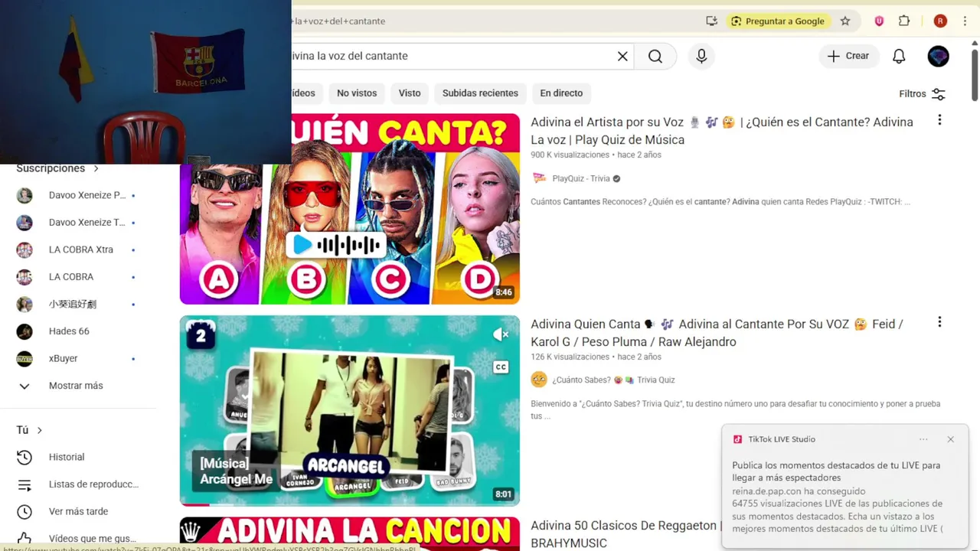Open YouTube notifications bell

pyautogui.click(x=899, y=56)
